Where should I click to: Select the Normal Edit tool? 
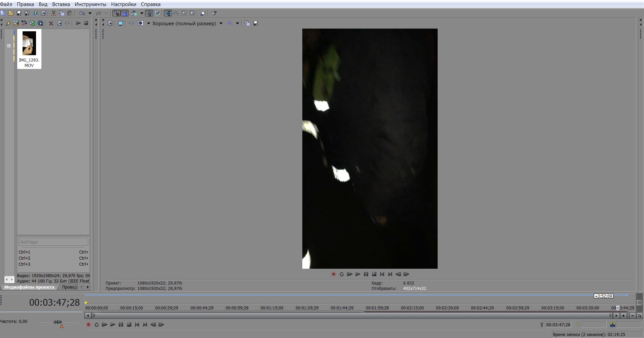[168, 13]
